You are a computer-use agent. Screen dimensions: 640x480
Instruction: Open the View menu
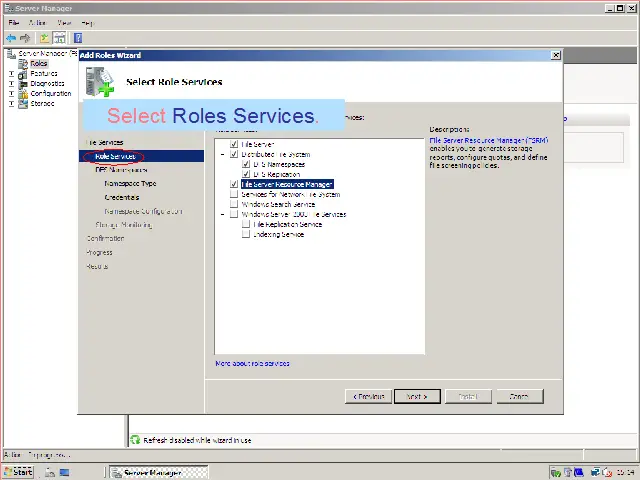coord(64,22)
